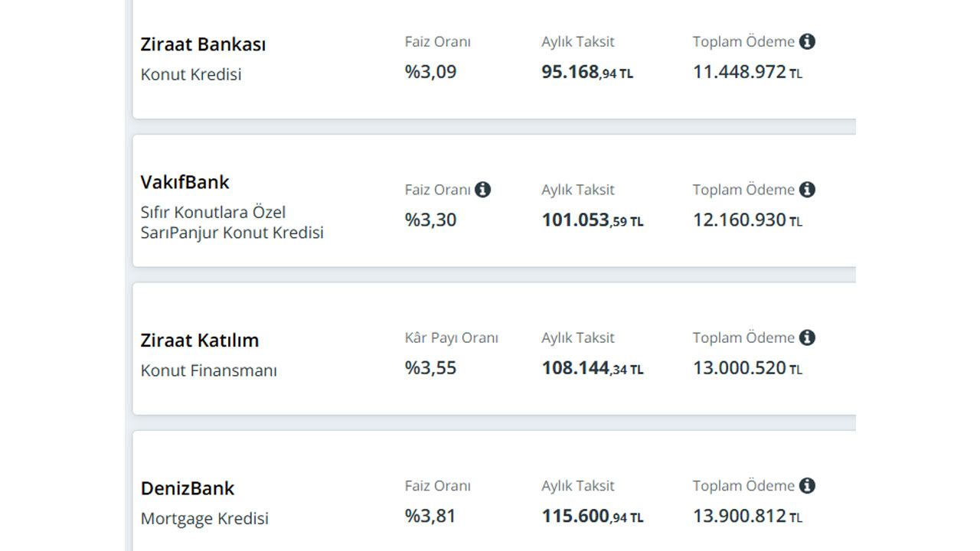The image size is (980, 551).
Task: Click the %3,30 VakıfBank interest rate
Action: [x=430, y=220]
